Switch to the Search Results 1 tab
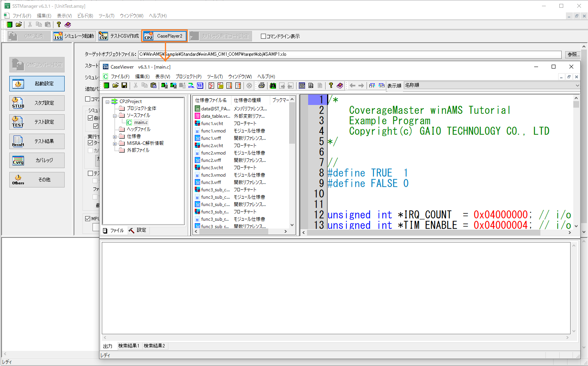Screen dimensions: 588x366 point(129,346)
